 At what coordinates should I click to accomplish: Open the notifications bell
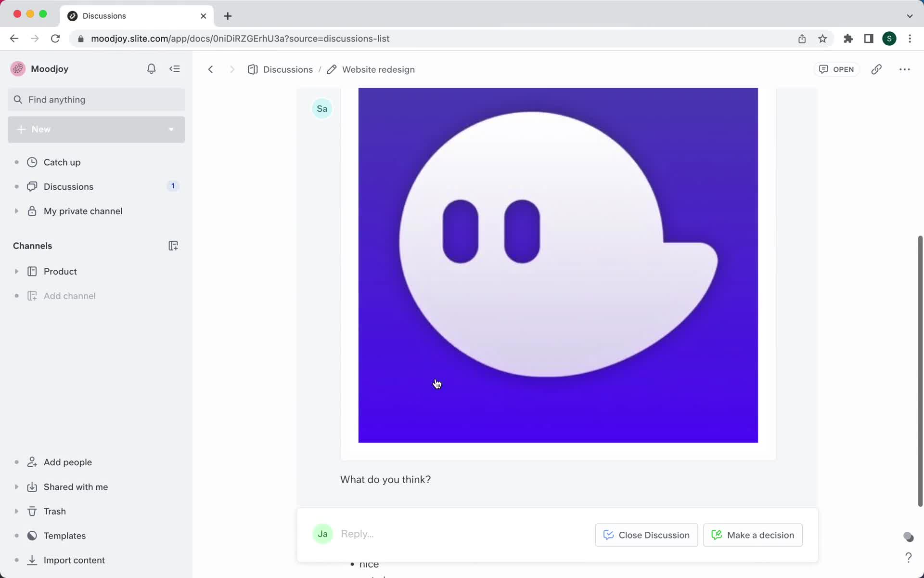tap(151, 69)
